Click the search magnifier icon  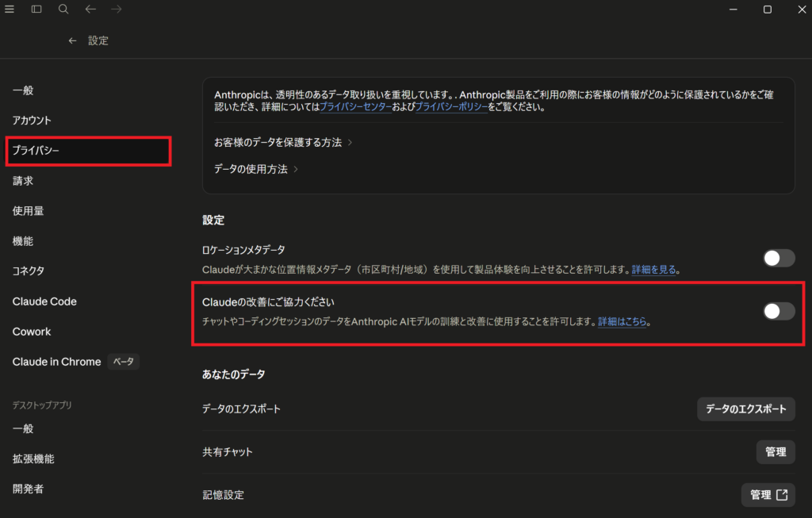coord(63,9)
